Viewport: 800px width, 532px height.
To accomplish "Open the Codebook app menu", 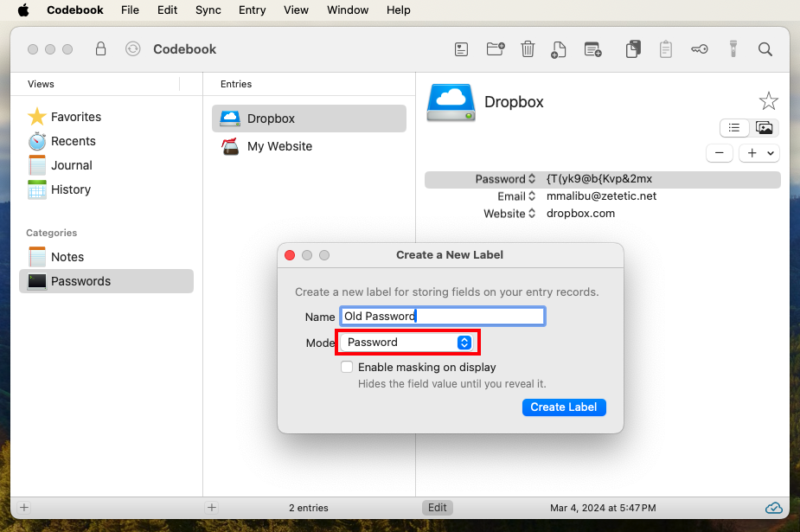I will [x=75, y=10].
